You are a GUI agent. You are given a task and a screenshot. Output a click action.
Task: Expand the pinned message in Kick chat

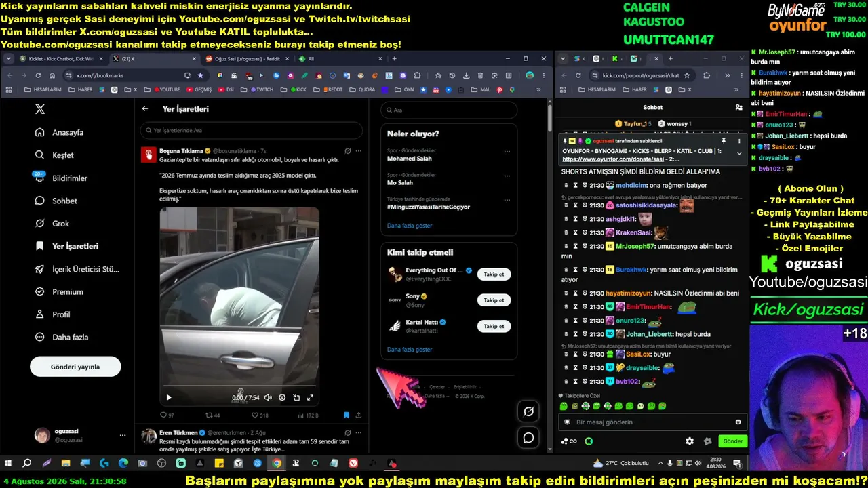[x=739, y=153]
